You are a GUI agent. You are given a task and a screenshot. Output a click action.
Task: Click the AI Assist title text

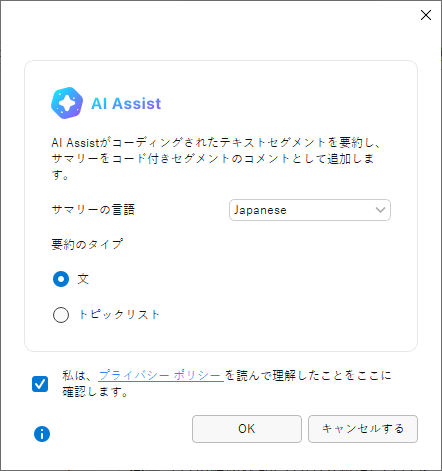pyautogui.click(x=126, y=103)
